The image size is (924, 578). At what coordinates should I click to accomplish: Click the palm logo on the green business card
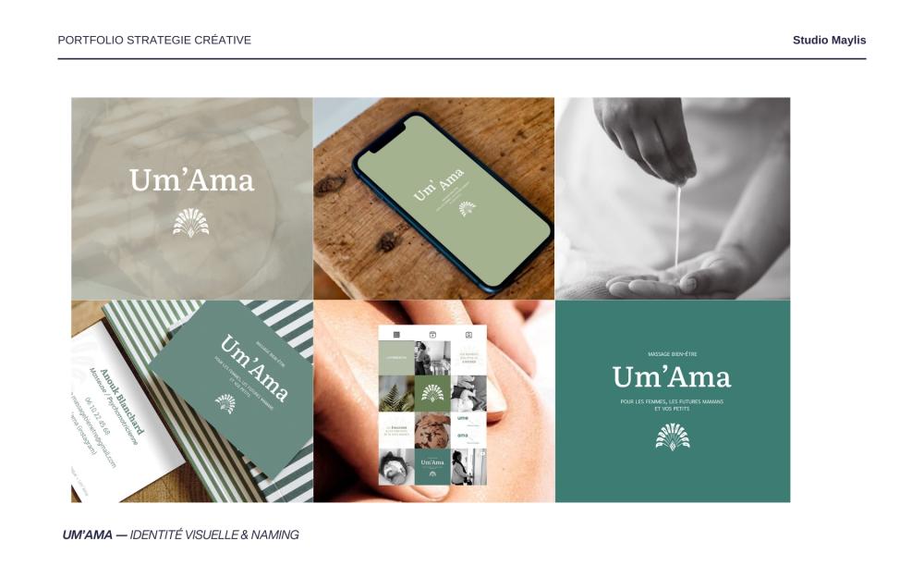pyautogui.click(x=225, y=403)
